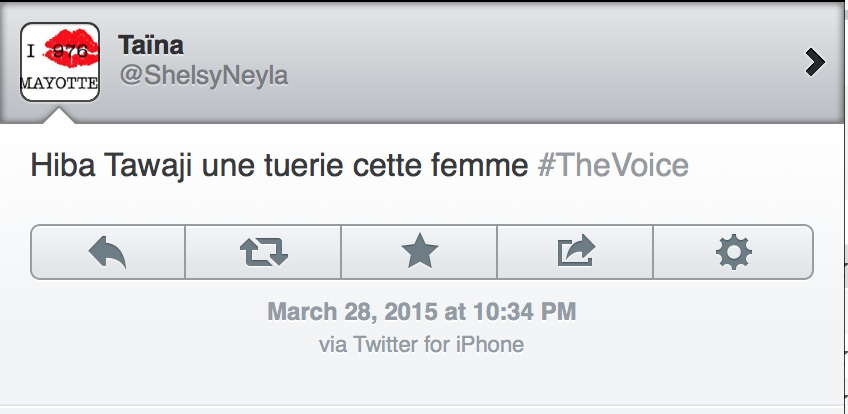This screenshot has height=414, width=848.
Task: Open the share arrow options
Action: tap(575, 251)
